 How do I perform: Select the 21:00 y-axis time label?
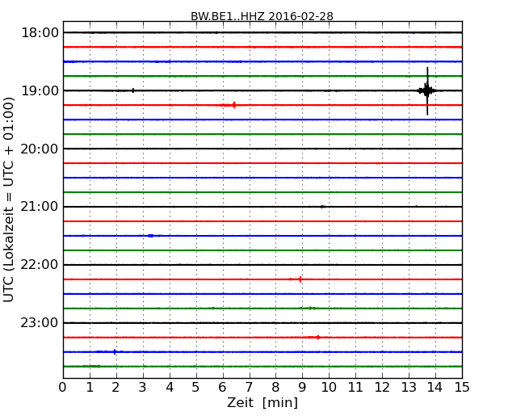(x=40, y=207)
